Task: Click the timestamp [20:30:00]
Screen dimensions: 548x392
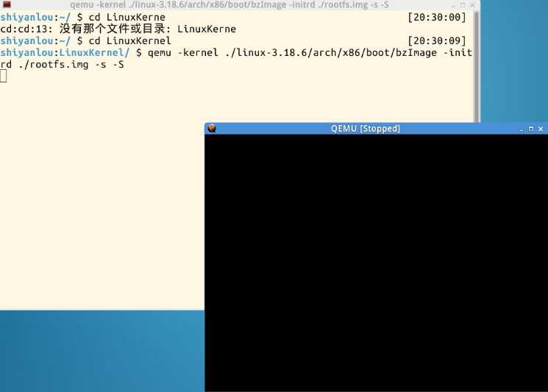Action: click(437, 17)
